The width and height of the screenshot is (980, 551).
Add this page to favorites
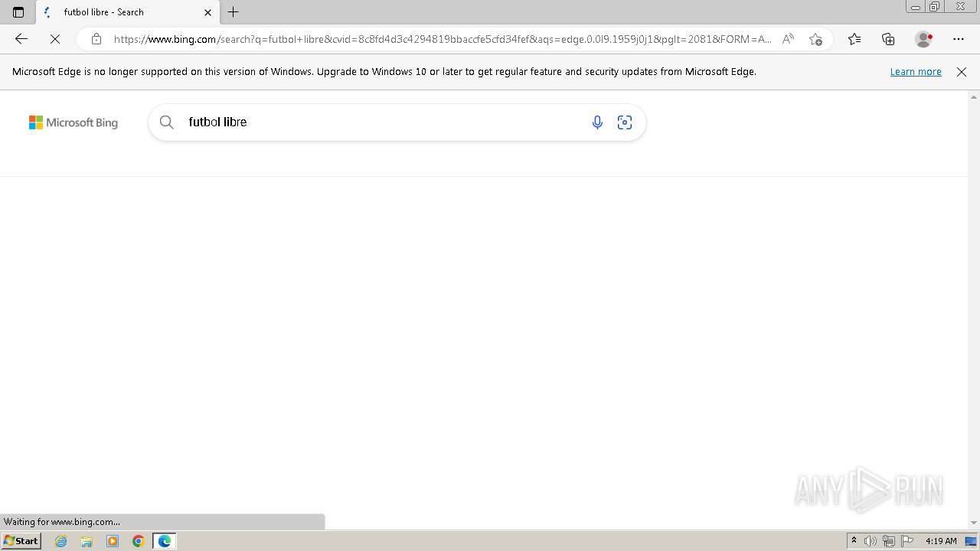815,39
